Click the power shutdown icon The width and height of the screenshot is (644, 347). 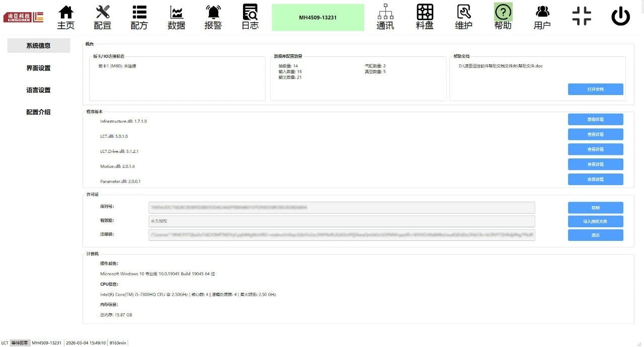pos(621,17)
